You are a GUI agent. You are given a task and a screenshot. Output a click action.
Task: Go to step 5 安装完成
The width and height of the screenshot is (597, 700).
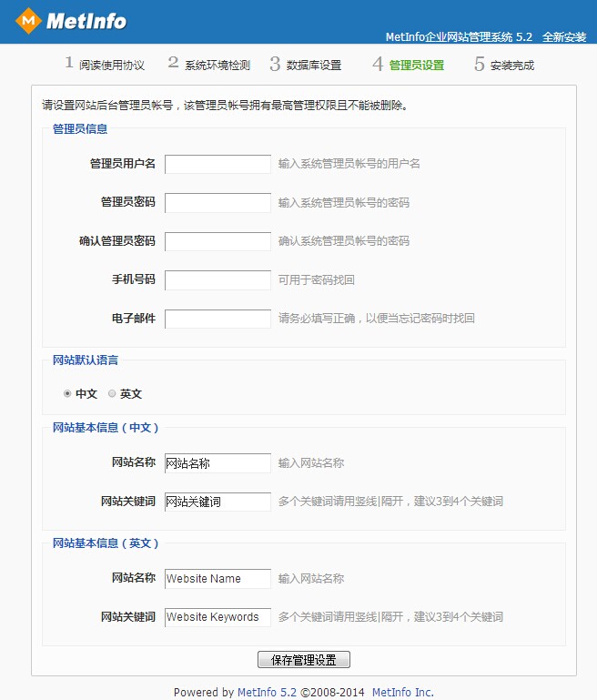[504, 65]
